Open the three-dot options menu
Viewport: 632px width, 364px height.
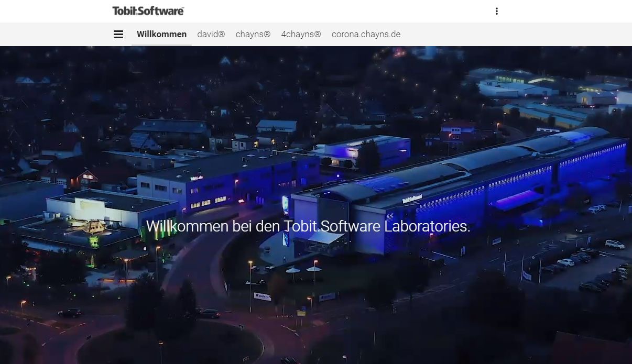497,11
